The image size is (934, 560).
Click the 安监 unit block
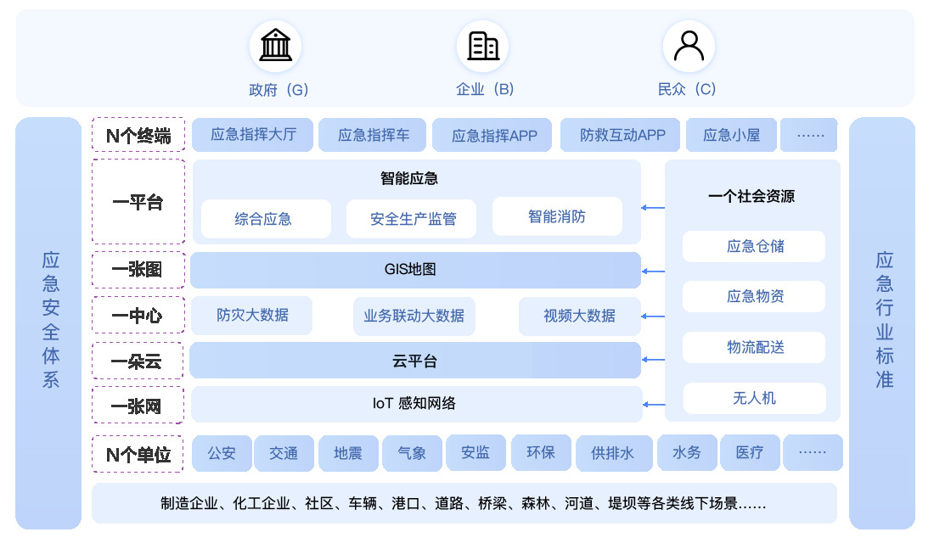[x=476, y=452]
